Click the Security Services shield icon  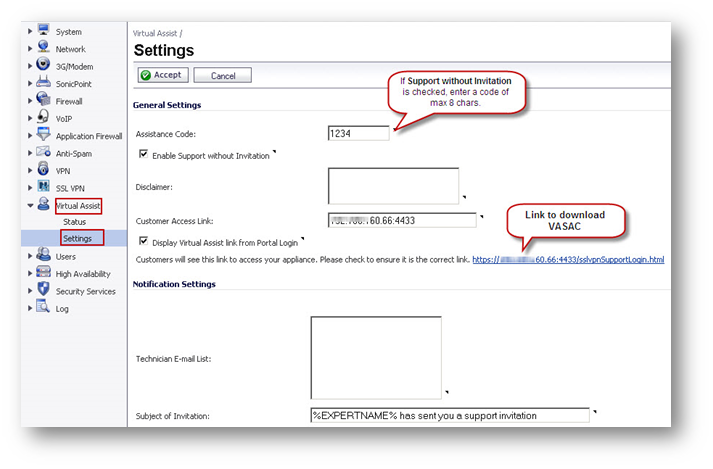click(44, 290)
